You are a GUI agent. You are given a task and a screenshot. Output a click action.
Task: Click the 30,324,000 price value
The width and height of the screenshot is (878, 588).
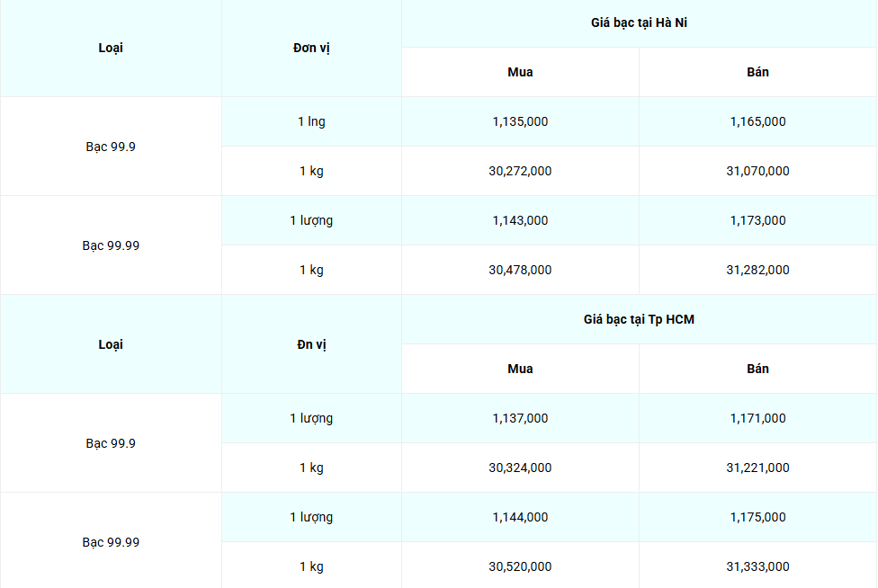(520, 468)
